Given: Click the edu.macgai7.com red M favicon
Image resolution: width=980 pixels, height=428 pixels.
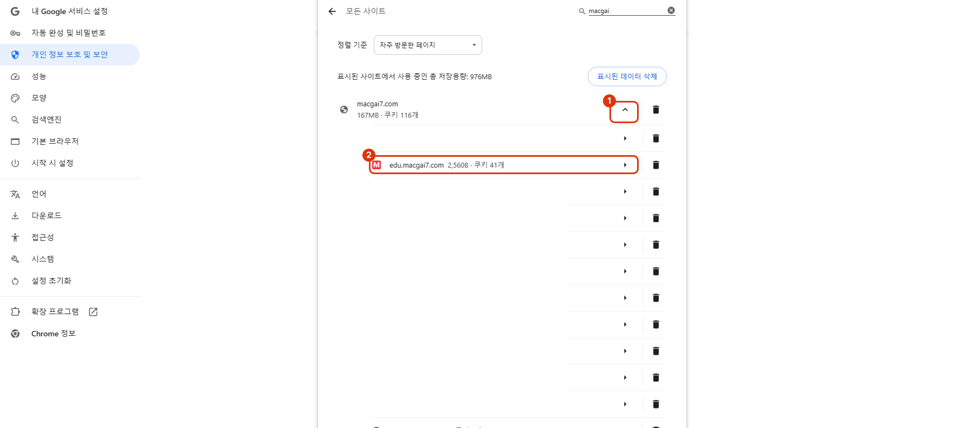Looking at the screenshot, I should tap(377, 165).
